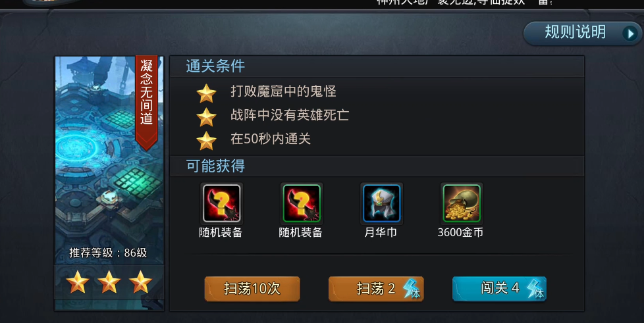The height and width of the screenshot is (323, 644).
Task: Start sweeping with 扫荡10次 button
Action: (252, 289)
